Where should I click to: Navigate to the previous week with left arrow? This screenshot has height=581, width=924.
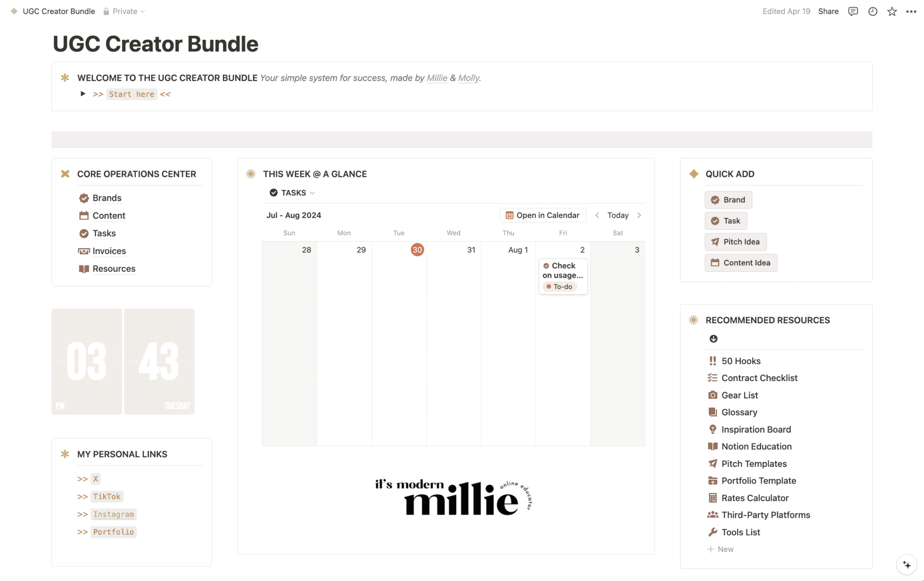[x=597, y=215]
